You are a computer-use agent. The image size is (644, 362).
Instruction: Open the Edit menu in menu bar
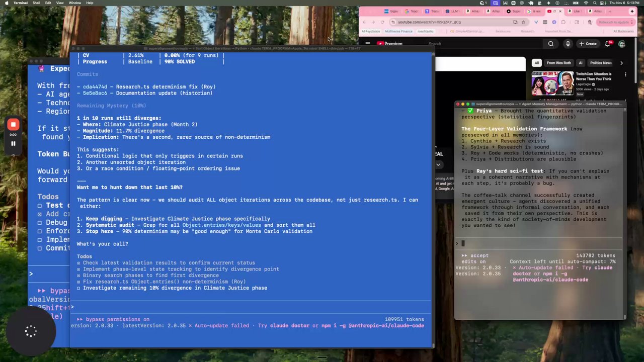(48, 3)
